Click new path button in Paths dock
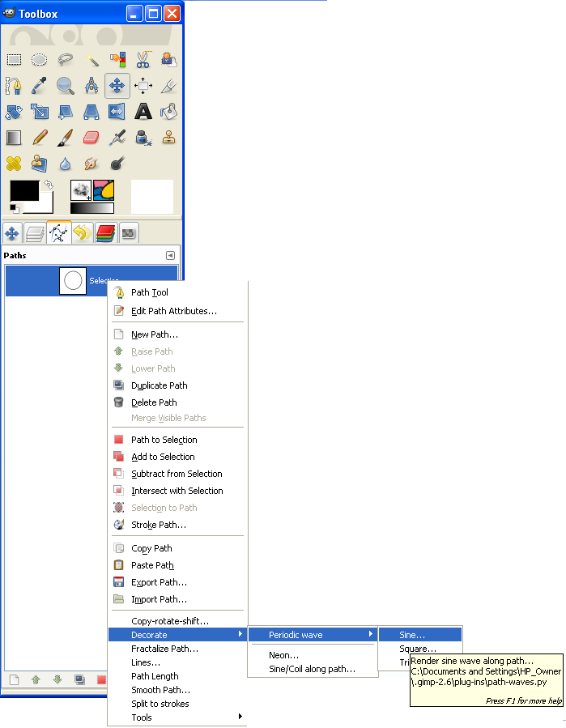Viewport: 566px width, 728px height. point(15,679)
